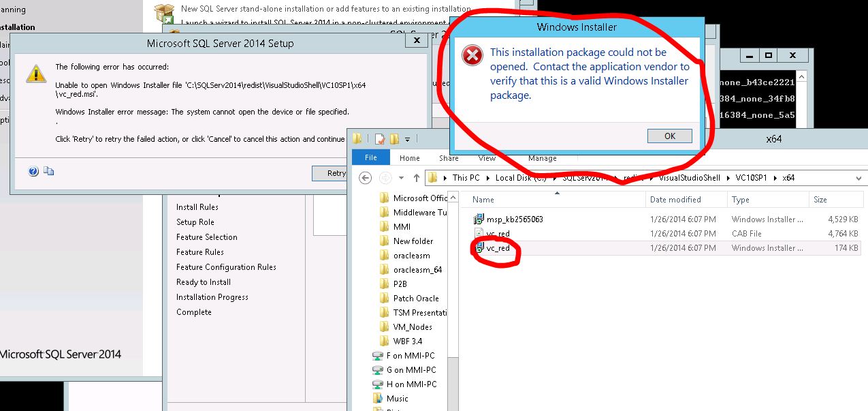Select the vc_red CAB file icon

[x=479, y=233]
